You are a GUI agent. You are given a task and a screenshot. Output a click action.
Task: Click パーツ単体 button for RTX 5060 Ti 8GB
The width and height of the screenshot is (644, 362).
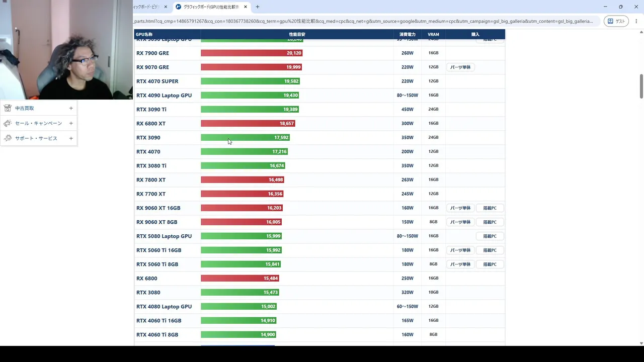click(460, 264)
